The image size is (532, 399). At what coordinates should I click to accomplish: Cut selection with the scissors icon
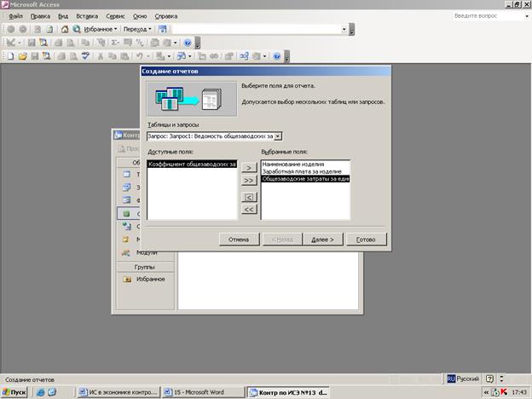(x=101, y=56)
